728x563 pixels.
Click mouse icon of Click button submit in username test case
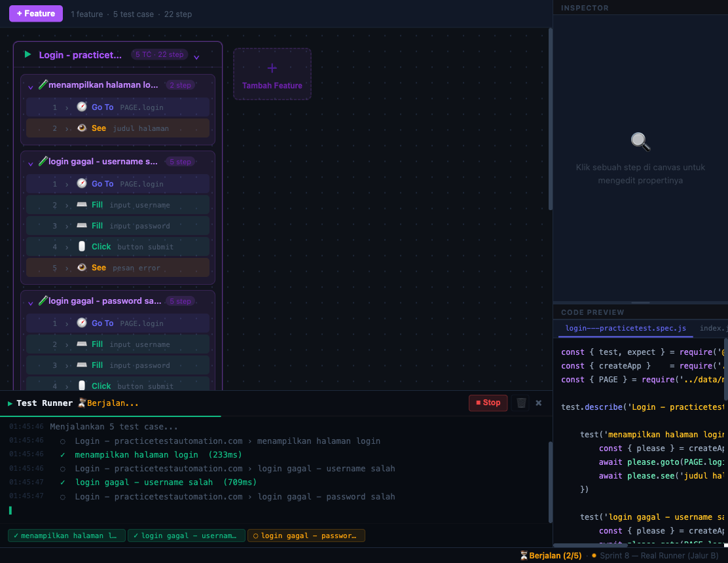point(82,246)
